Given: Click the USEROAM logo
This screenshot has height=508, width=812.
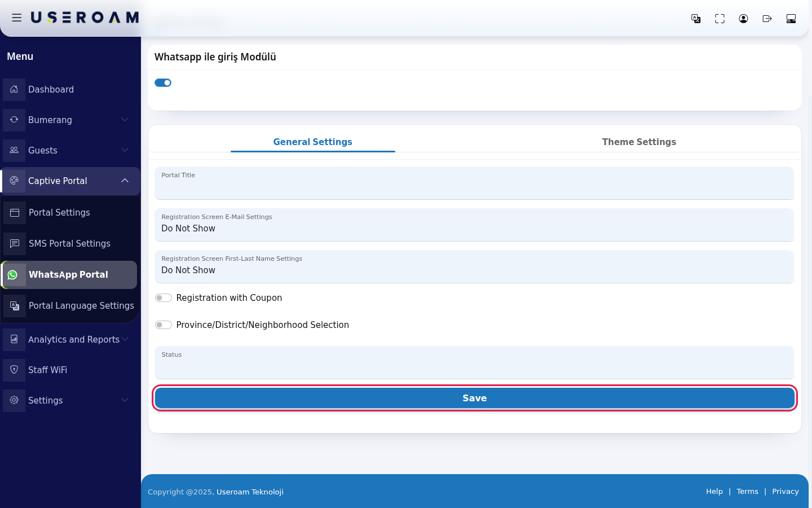Looking at the screenshot, I should point(85,17).
